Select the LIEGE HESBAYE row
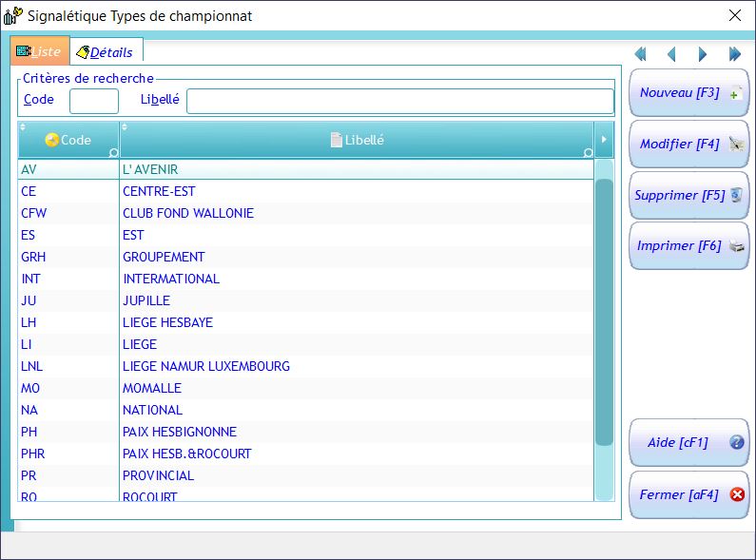756x560 pixels. click(305, 322)
